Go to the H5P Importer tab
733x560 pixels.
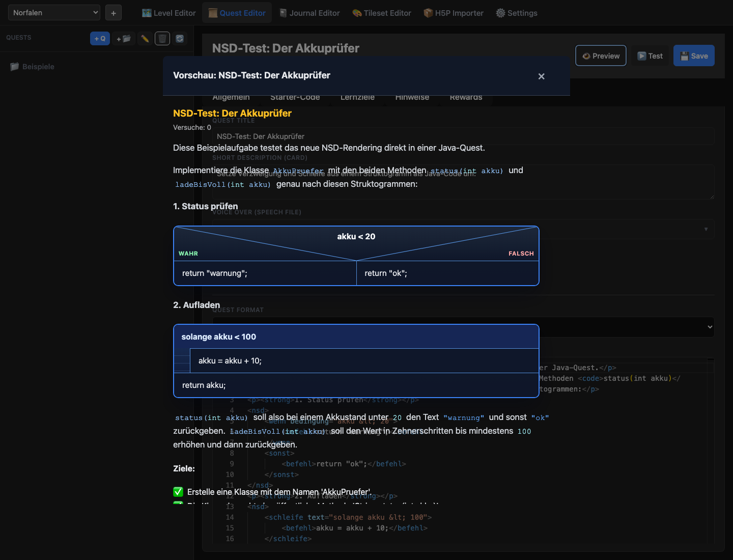click(454, 13)
